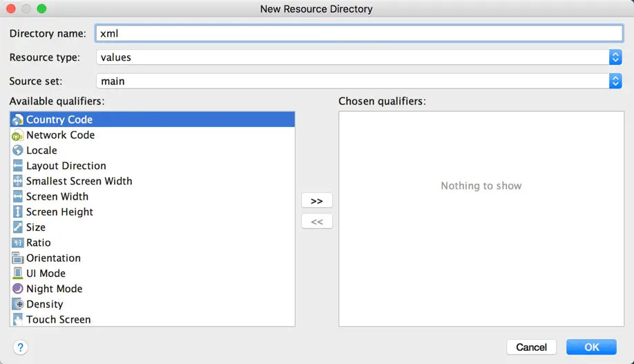Select the Locale list item
Viewport: 634px width, 364px height.
(153, 151)
